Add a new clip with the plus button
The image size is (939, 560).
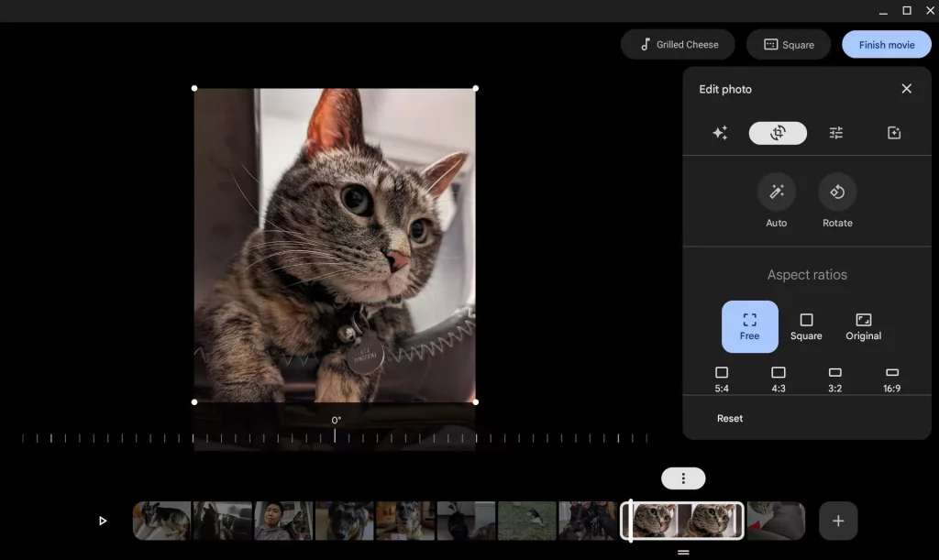[837, 520]
